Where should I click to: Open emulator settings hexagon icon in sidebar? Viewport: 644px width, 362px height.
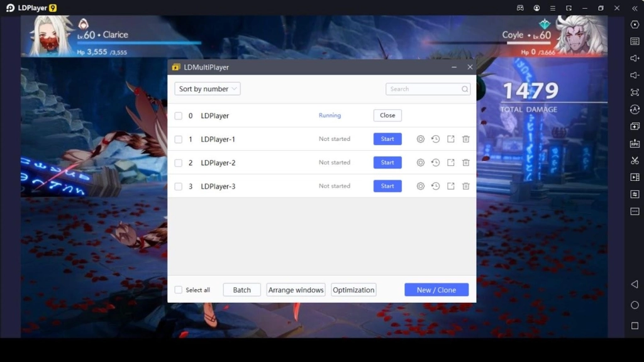[x=635, y=25]
